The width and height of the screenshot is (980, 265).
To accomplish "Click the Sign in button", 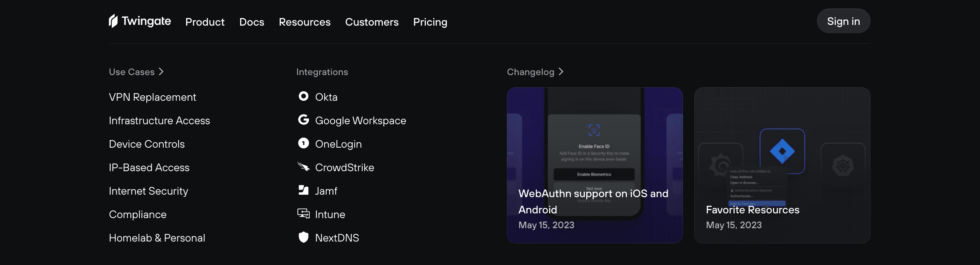I will point(843,21).
